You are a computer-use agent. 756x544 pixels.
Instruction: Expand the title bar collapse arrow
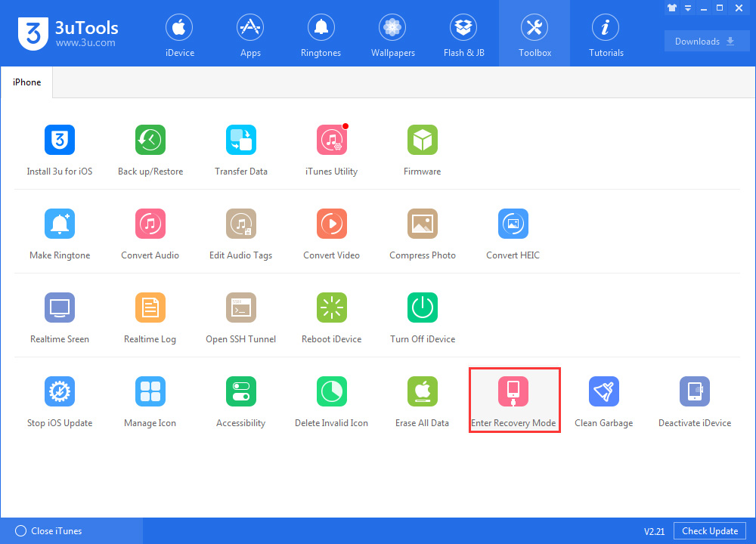click(689, 8)
